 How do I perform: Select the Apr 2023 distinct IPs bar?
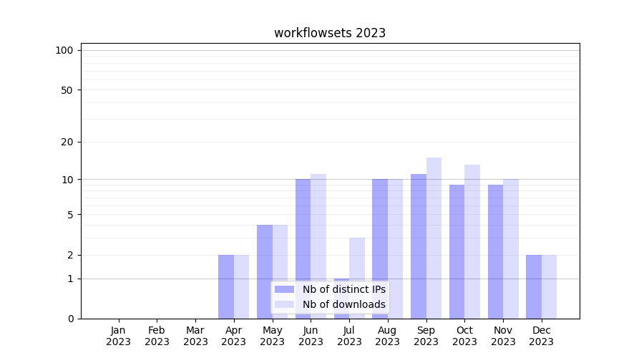tap(226, 286)
